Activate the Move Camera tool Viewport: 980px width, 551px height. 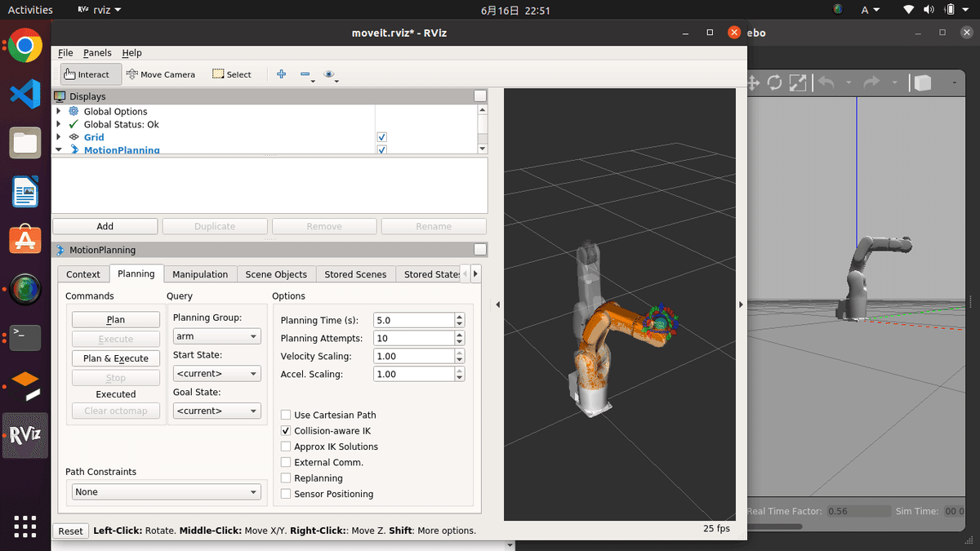pyautogui.click(x=160, y=74)
